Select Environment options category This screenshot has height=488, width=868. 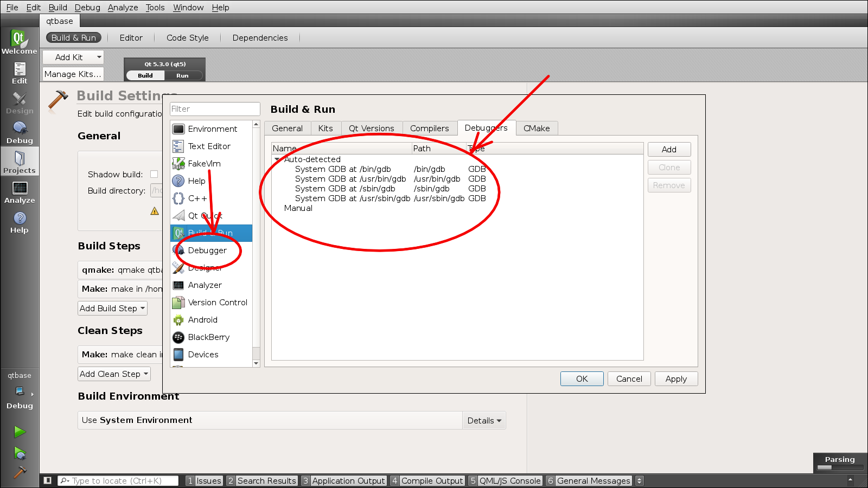pos(212,129)
